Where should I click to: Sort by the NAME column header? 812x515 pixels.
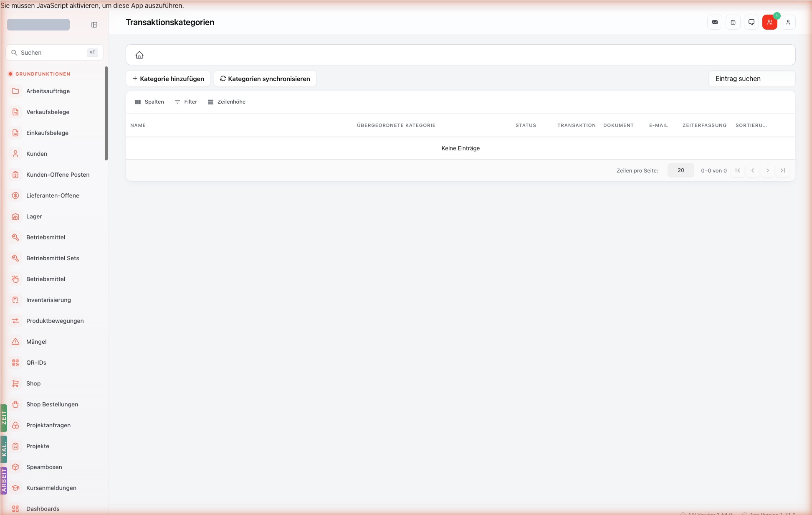click(x=138, y=125)
